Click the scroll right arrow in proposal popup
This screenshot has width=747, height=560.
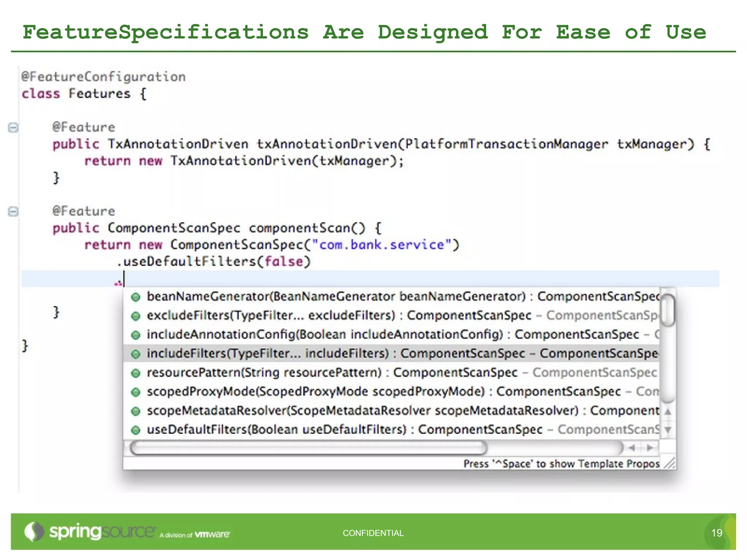click(x=650, y=448)
